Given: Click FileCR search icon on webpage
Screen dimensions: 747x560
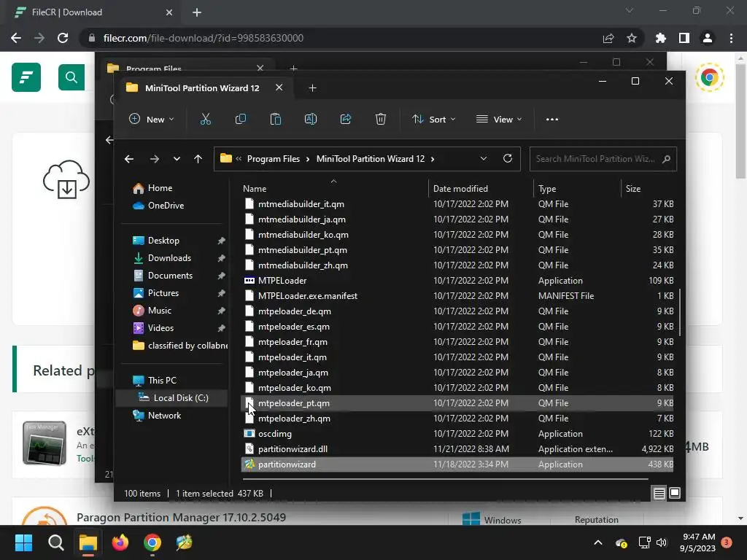Looking at the screenshot, I should click(x=71, y=77).
